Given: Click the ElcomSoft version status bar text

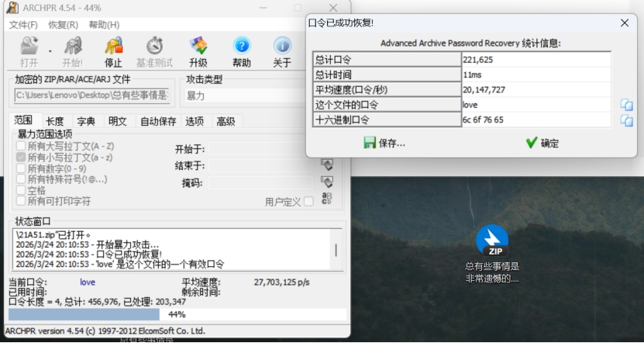Looking at the screenshot, I should point(105,331).
